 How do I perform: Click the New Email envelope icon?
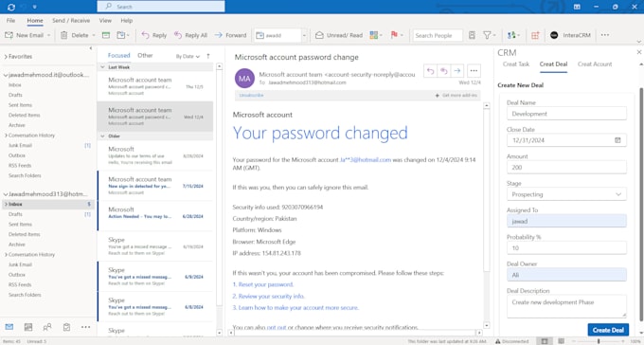pyautogui.click(x=9, y=35)
